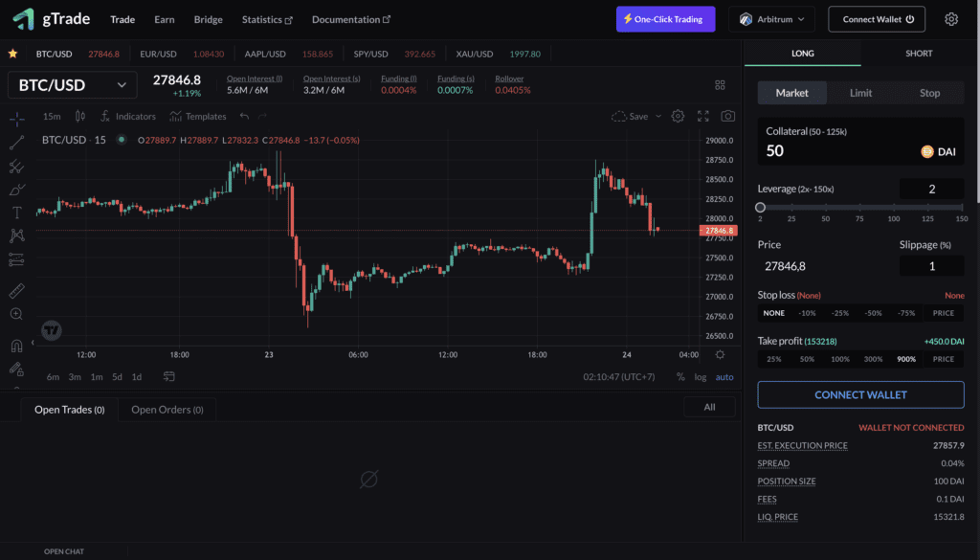The height and width of the screenshot is (560, 980).
Task: Click the Slippage percentage field
Action: 931,266
